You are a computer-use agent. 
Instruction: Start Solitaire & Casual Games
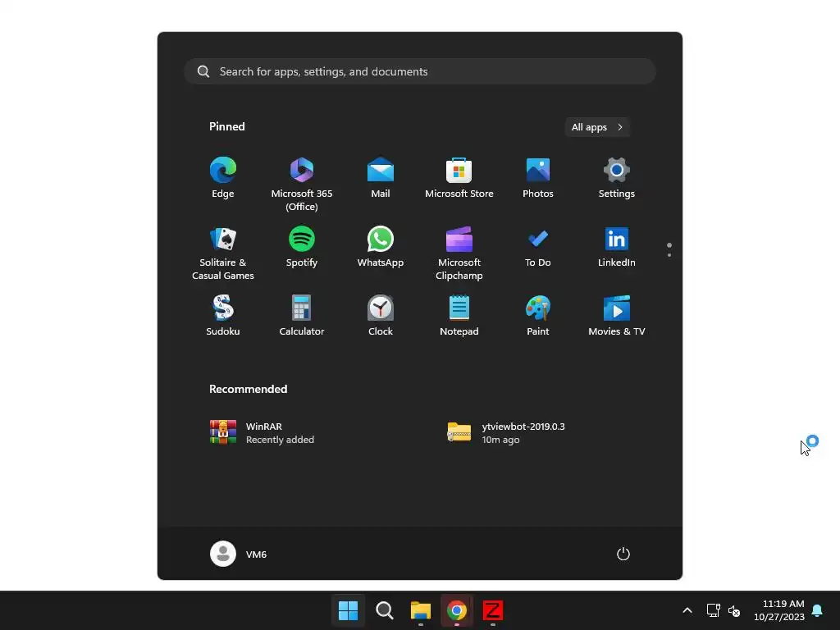pos(223,253)
